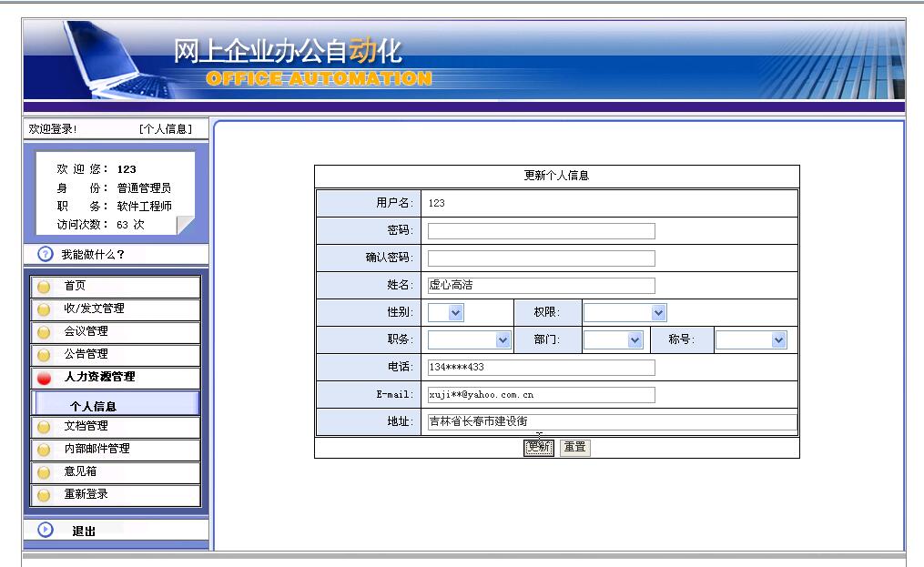Click the 姓名 field containing 虚心高洁
The height and width of the screenshot is (567, 924).
coord(541,285)
